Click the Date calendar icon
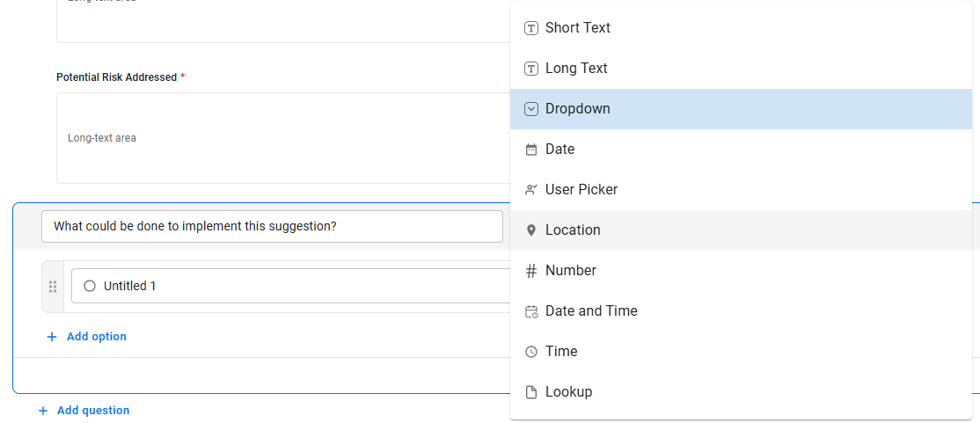 click(x=530, y=150)
